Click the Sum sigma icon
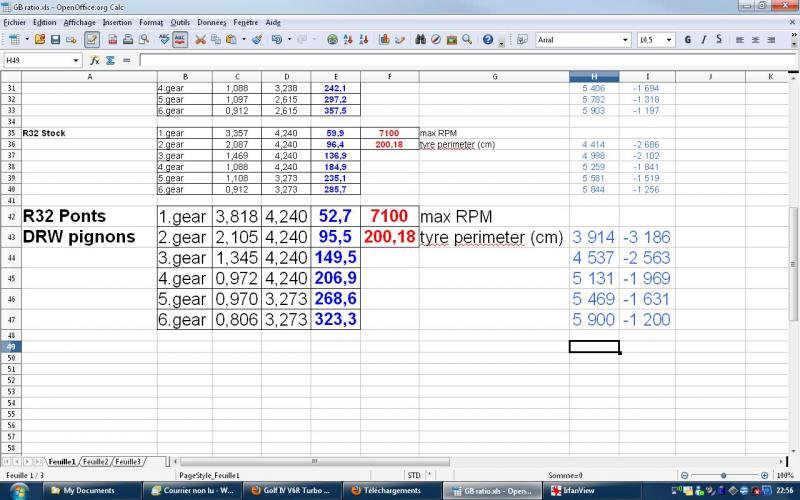 point(110,61)
